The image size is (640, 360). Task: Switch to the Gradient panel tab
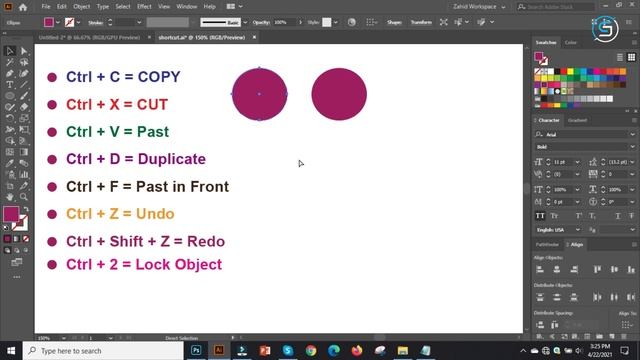577,120
